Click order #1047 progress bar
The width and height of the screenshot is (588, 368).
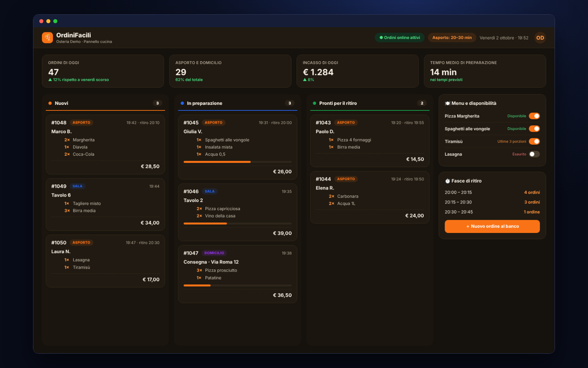point(237,285)
